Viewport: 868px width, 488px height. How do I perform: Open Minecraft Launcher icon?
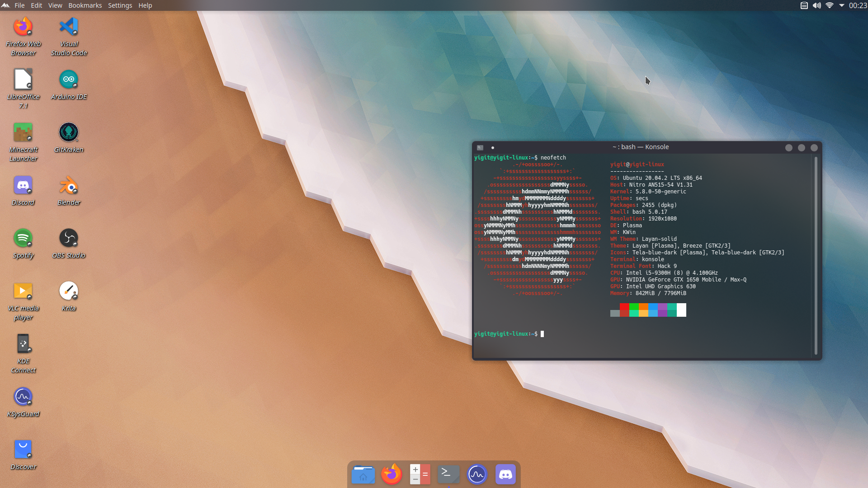point(23,132)
